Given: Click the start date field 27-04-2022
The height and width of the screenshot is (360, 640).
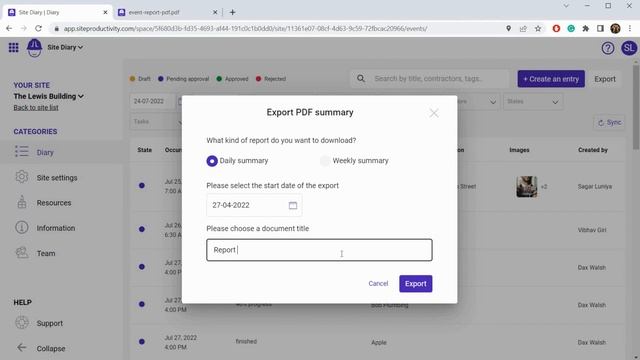Looking at the screenshot, I should 254,205.
